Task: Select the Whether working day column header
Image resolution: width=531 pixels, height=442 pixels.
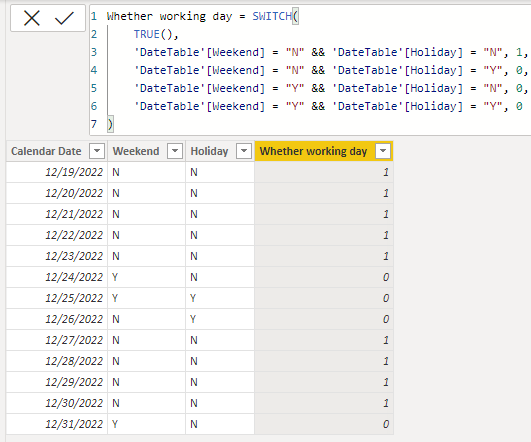Action: 324,151
